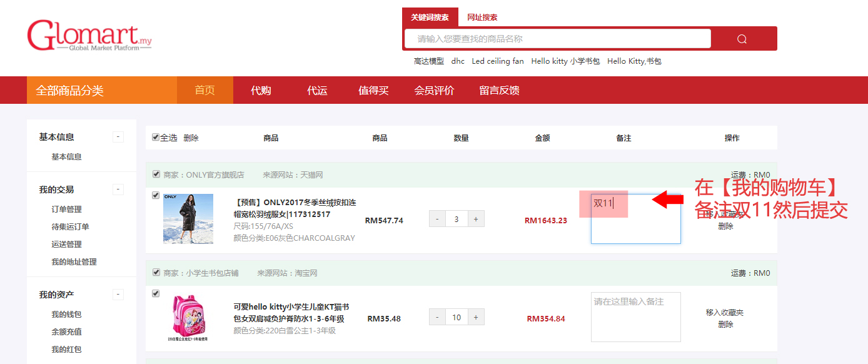Toggle the ONLY官方旗舰店 merchant checkbox
The height and width of the screenshot is (364, 868).
(156, 174)
